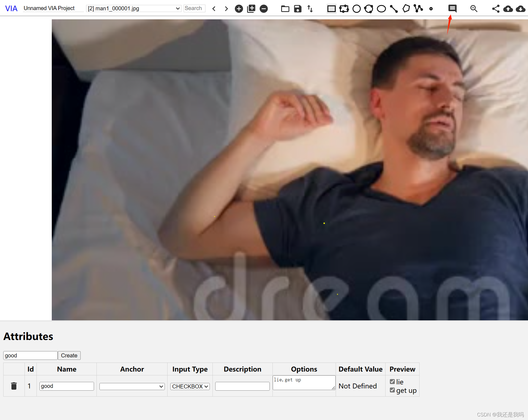Screen dimensions: 528x420
Task: Save the VIA project with disk icon
Action: pyautogui.click(x=298, y=9)
